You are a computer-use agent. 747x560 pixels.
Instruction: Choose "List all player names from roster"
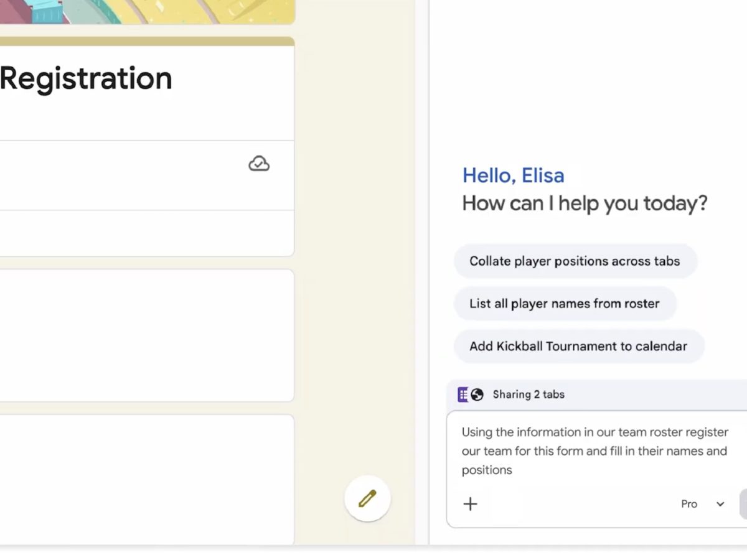[x=564, y=304]
